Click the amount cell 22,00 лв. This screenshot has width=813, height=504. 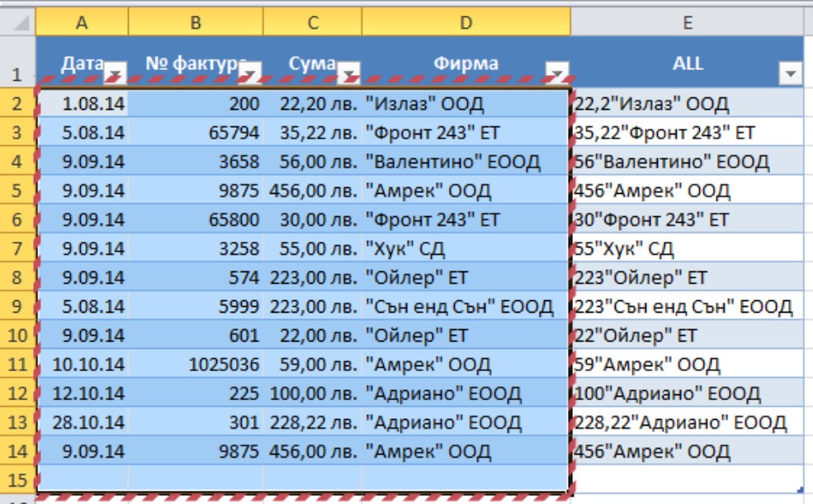[x=313, y=335]
